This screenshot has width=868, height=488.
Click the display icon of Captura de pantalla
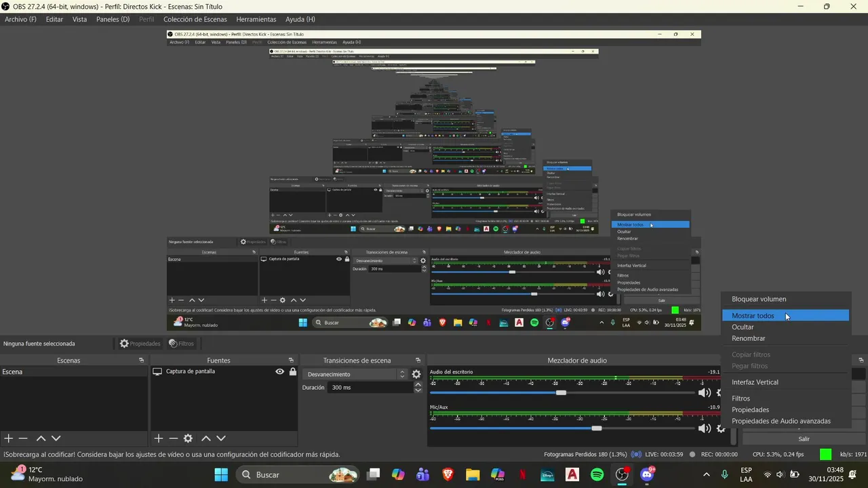(x=157, y=371)
